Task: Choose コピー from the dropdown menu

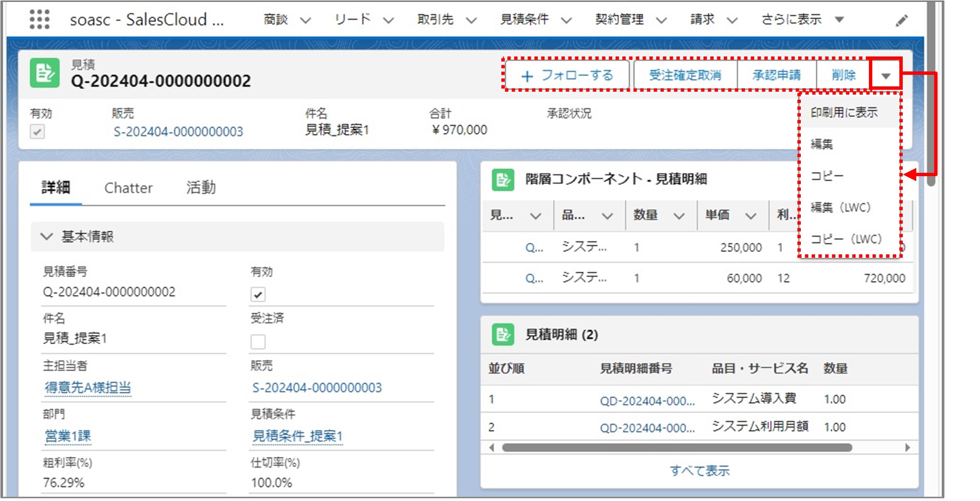Action: pos(849,176)
